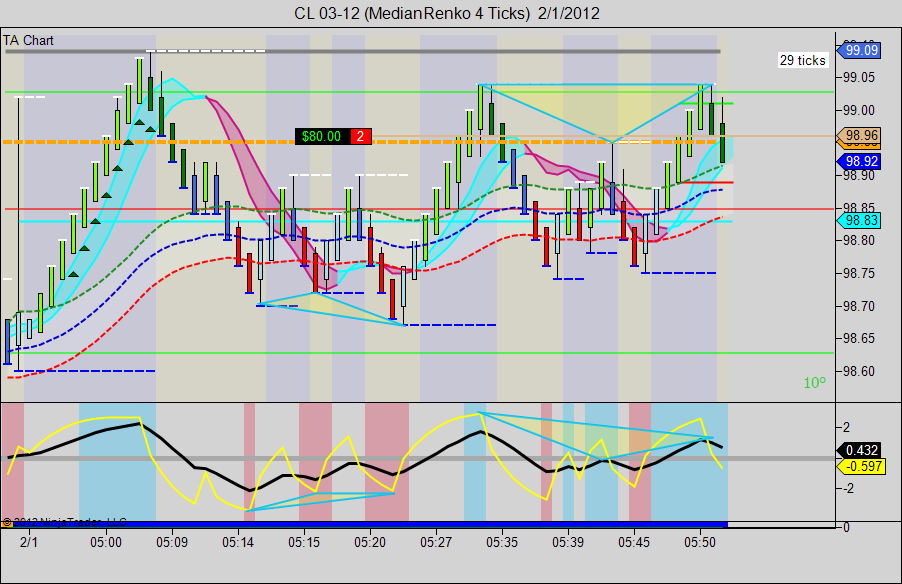Click the 05:39 time axis label
Viewport: 902px width, 584px height.
click(568, 543)
